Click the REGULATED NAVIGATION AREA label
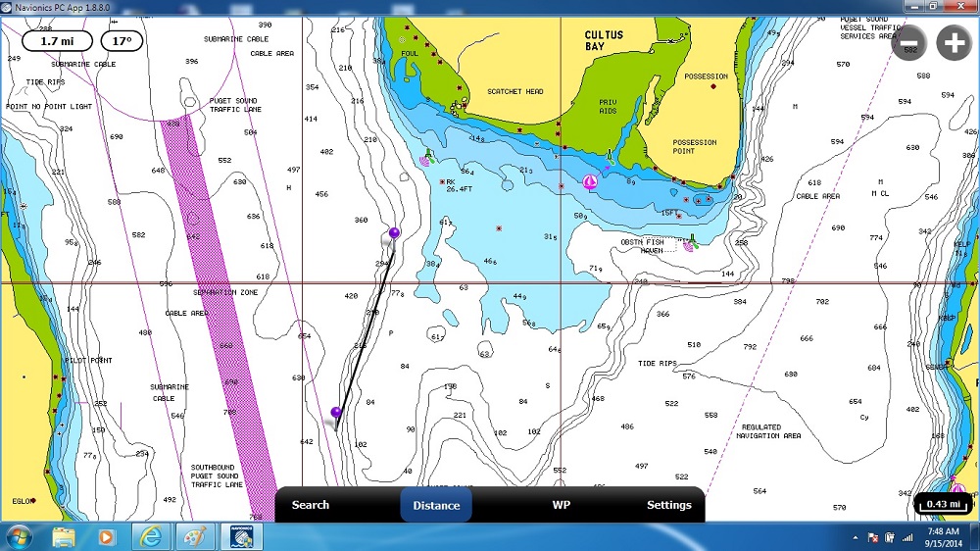 (x=768, y=431)
